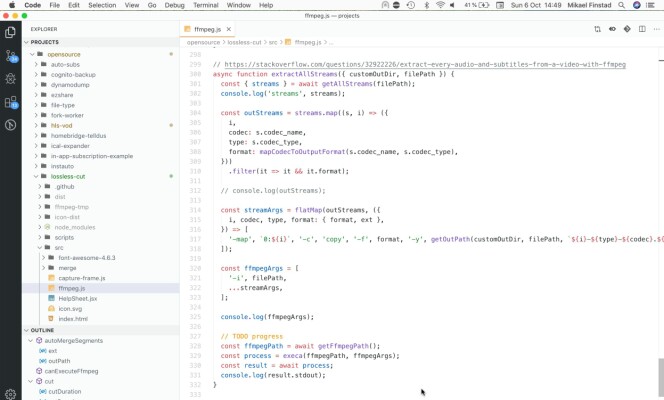The height and width of the screenshot is (400, 664).
Task: Click the editor vertical scrollbar thumb
Action: (x=661, y=377)
